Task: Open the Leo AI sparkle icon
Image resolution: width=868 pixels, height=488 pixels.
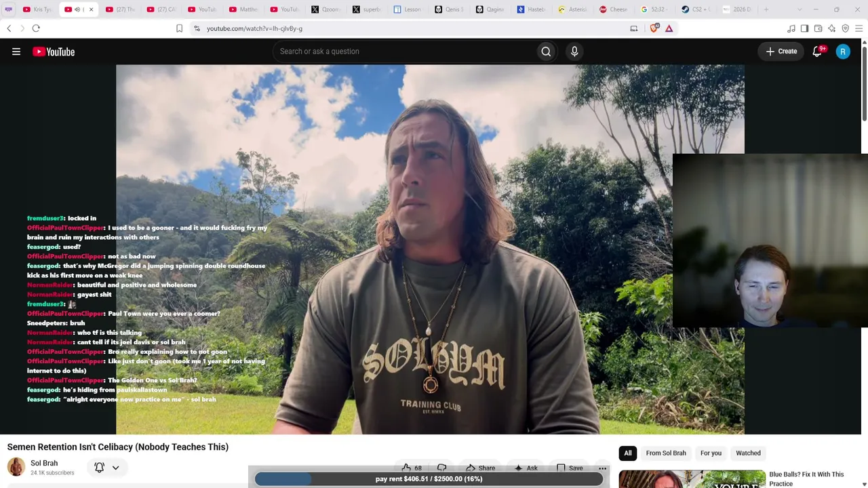Action: 832,28
